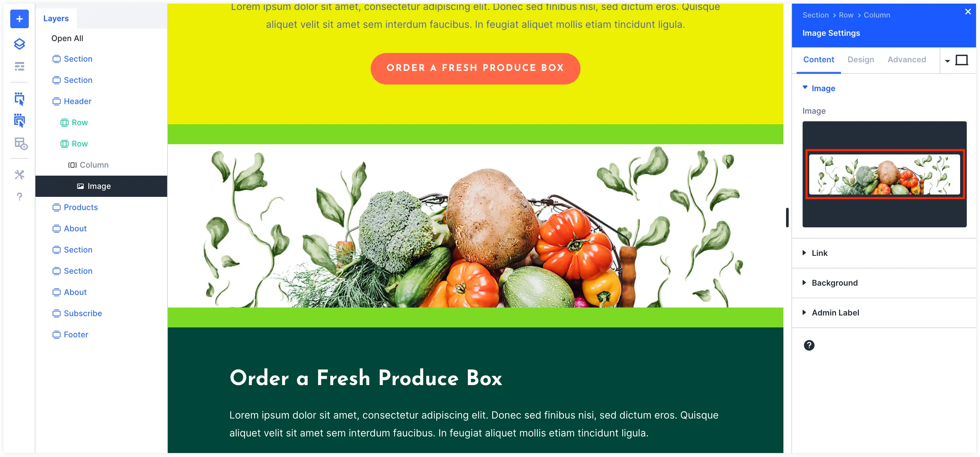
Task: Expand the Background section
Action: coord(835,282)
